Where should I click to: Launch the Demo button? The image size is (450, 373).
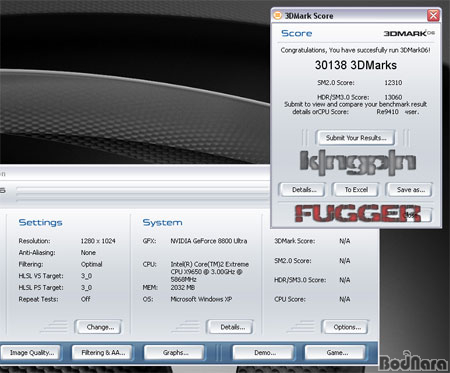tap(264, 353)
